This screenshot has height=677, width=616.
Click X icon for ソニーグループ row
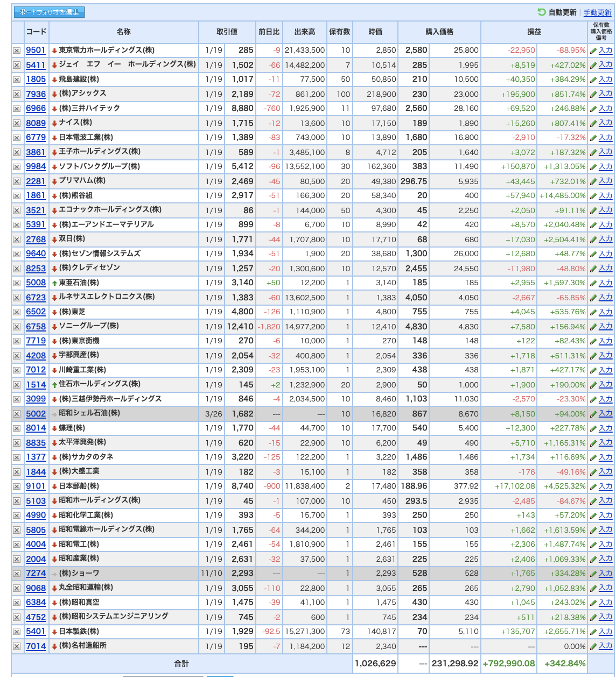[17, 327]
